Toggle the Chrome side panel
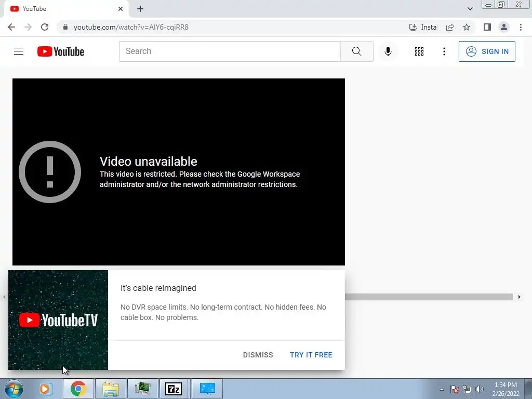532x399 pixels. point(487,27)
